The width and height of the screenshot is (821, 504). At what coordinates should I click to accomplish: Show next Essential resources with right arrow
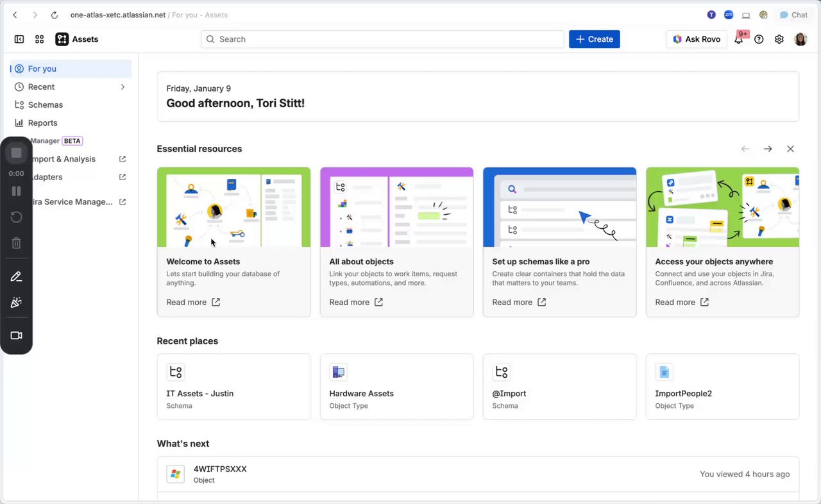pyautogui.click(x=768, y=149)
